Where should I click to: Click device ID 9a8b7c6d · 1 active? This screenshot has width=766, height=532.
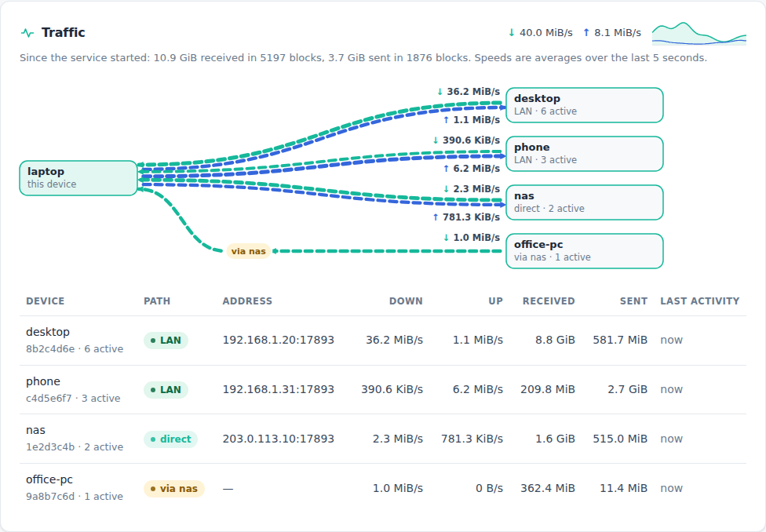75,497
